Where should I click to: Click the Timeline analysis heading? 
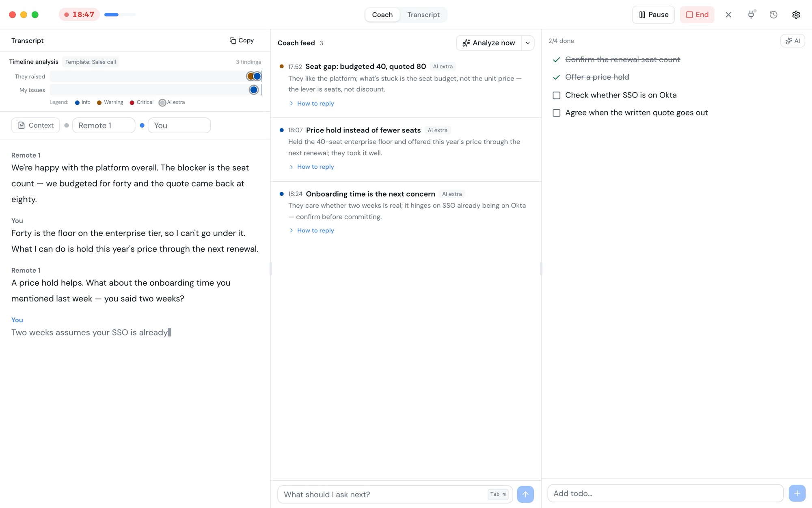[x=34, y=62]
